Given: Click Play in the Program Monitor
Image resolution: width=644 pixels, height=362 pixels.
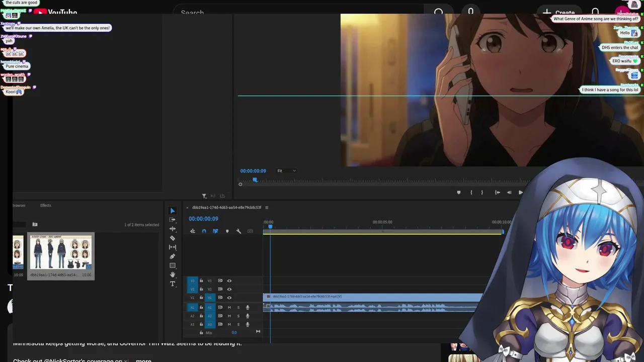Looking at the screenshot, I should pyautogui.click(x=521, y=192).
